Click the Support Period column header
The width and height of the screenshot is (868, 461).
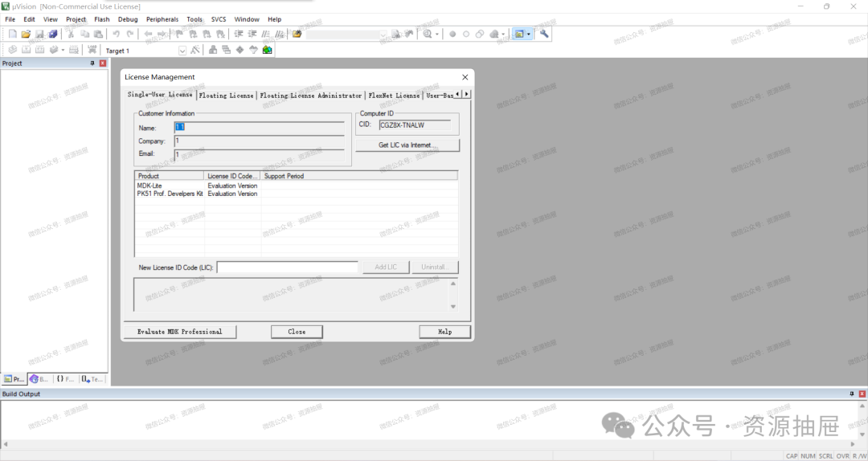[x=359, y=176]
